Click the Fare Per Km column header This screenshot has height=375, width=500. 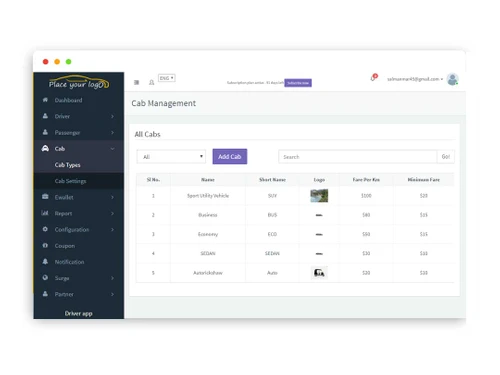[x=366, y=180]
